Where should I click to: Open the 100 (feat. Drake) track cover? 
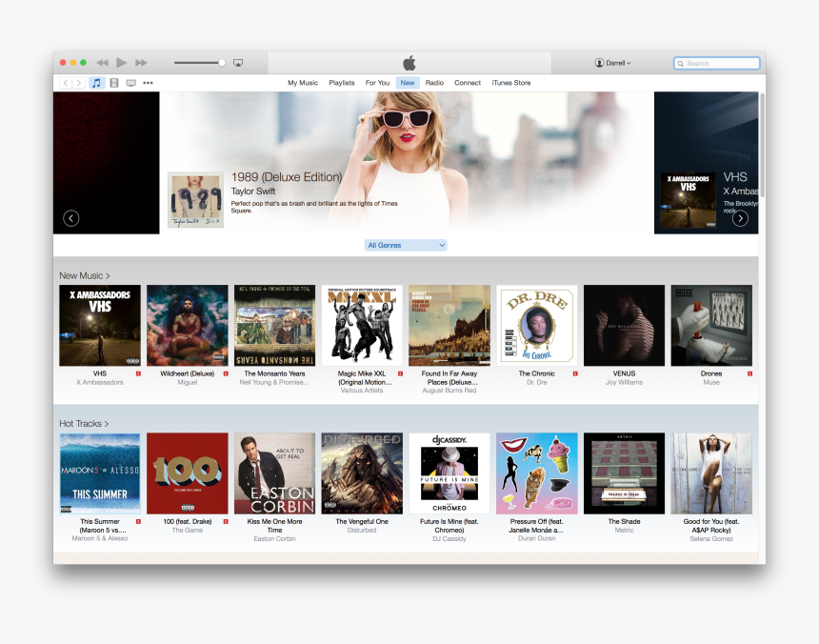point(187,473)
